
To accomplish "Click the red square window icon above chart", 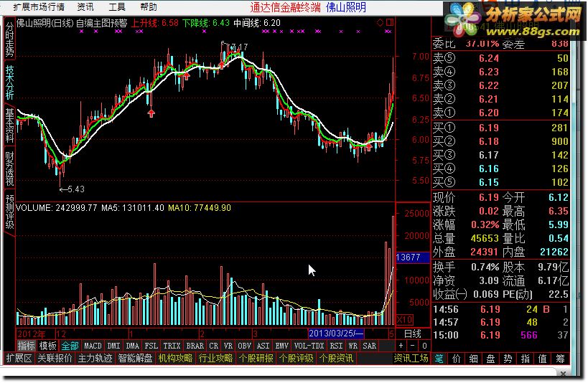I will pyautogui.click(x=390, y=22).
